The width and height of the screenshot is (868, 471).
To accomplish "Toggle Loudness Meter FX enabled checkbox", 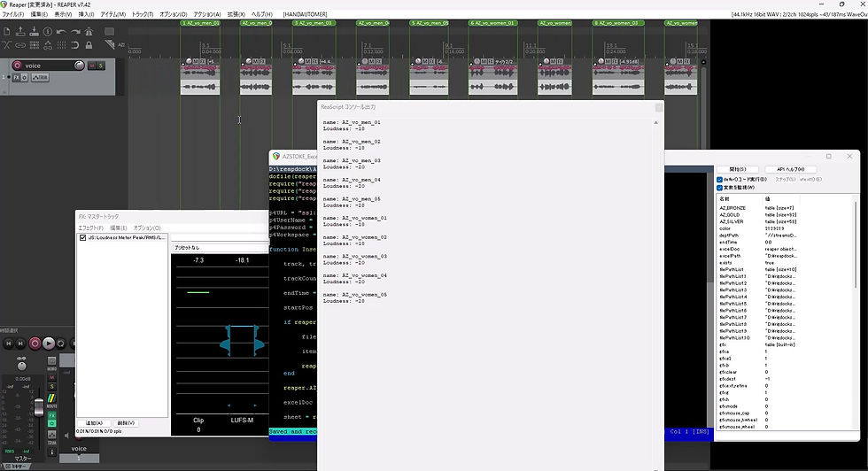I will 83,237.
